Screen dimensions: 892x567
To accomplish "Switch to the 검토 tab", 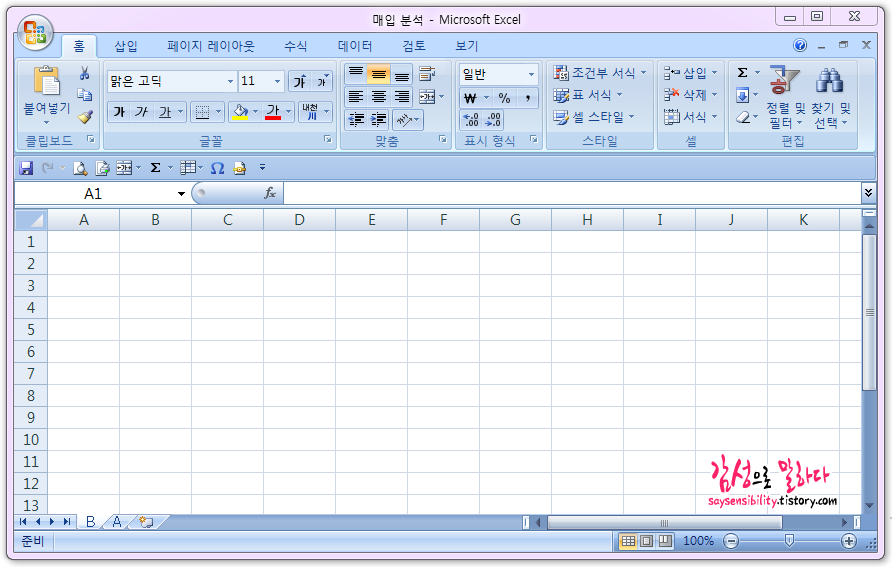I will click(x=414, y=46).
